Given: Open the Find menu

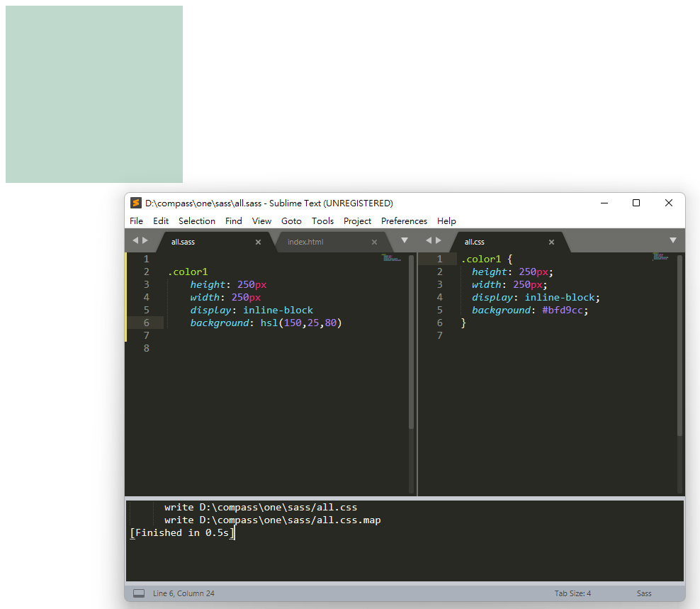Looking at the screenshot, I should 234,220.
